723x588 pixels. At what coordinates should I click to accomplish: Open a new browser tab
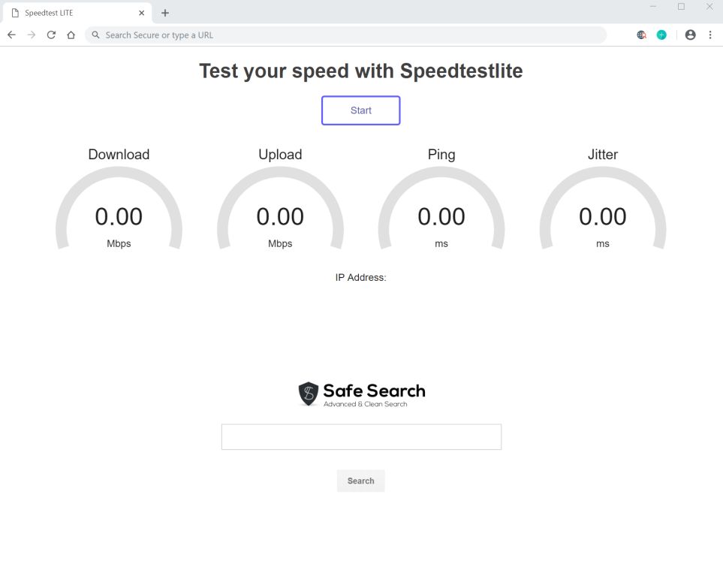point(165,13)
